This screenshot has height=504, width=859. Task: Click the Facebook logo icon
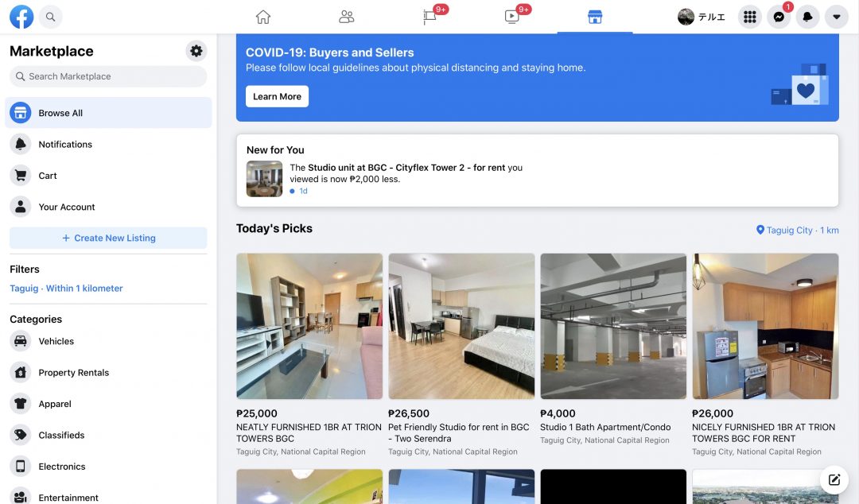click(21, 17)
